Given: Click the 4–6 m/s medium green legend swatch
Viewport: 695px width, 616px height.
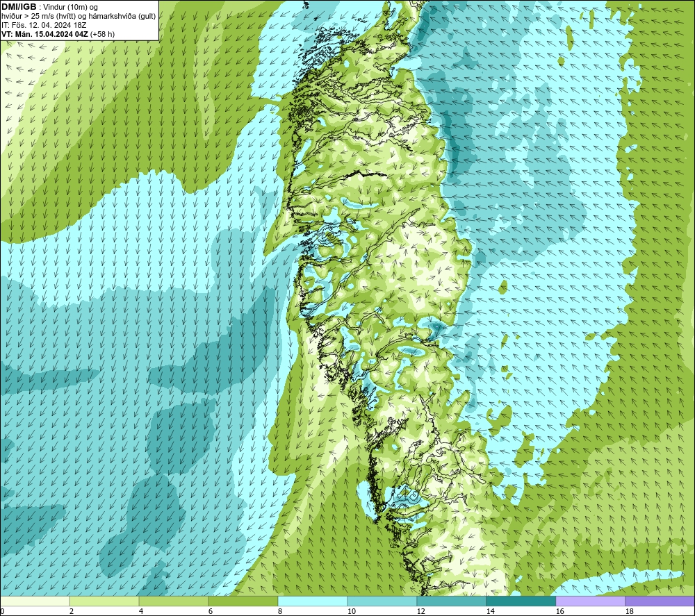Looking at the screenshot, I should click(x=174, y=601).
